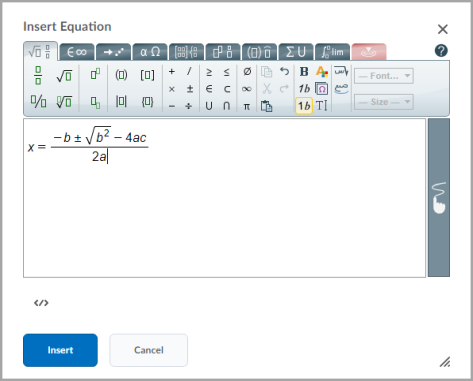Open the text color picker
The height and width of the screenshot is (381, 473).
coord(322,72)
